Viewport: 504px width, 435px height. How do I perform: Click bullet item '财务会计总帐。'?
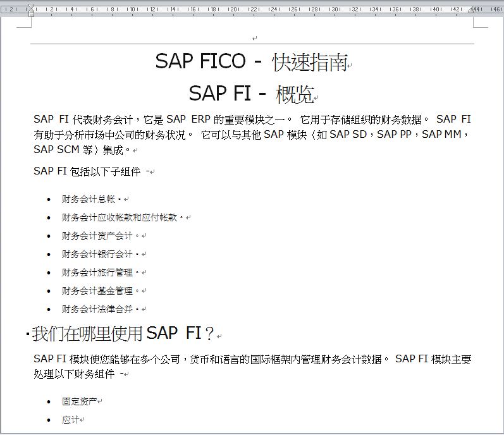tap(92, 199)
